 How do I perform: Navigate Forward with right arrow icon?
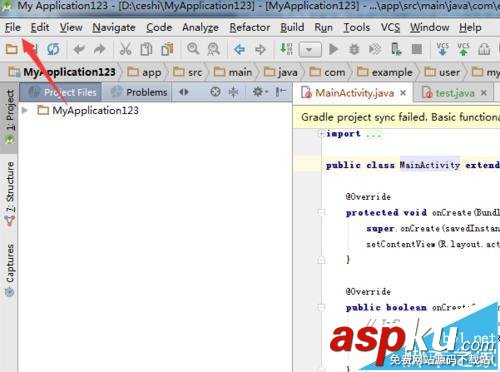[x=260, y=50]
